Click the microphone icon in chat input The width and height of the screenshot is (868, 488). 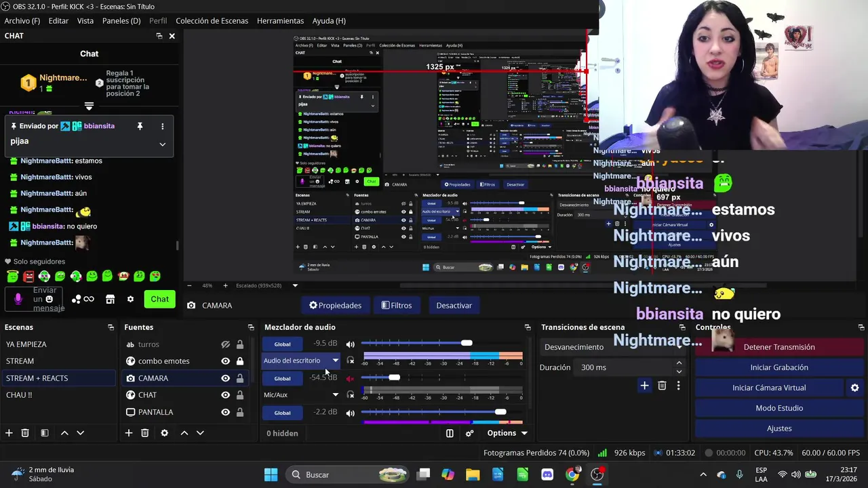pos(18,299)
